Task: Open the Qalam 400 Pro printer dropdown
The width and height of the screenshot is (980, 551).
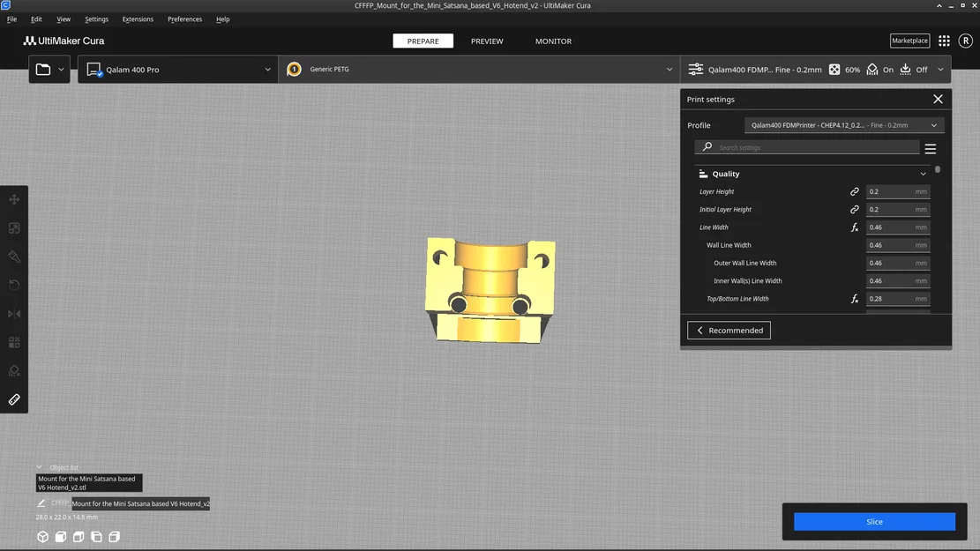Action: pyautogui.click(x=178, y=70)
